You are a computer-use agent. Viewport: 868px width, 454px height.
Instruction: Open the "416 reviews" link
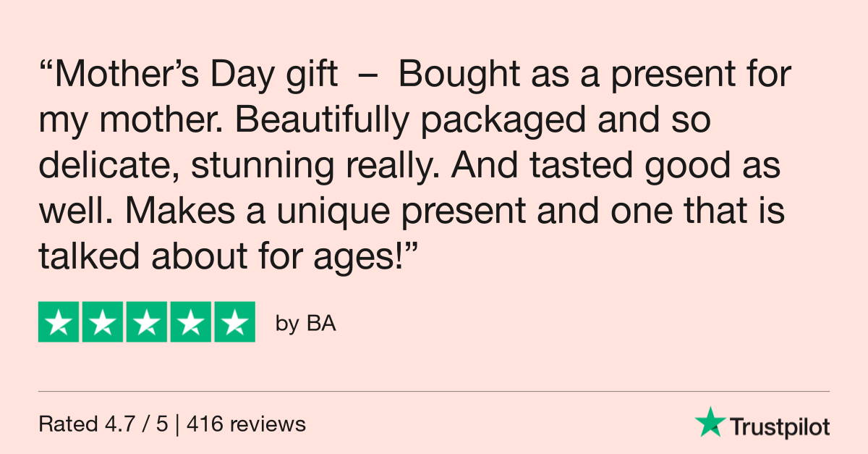[x=247, y=424]
